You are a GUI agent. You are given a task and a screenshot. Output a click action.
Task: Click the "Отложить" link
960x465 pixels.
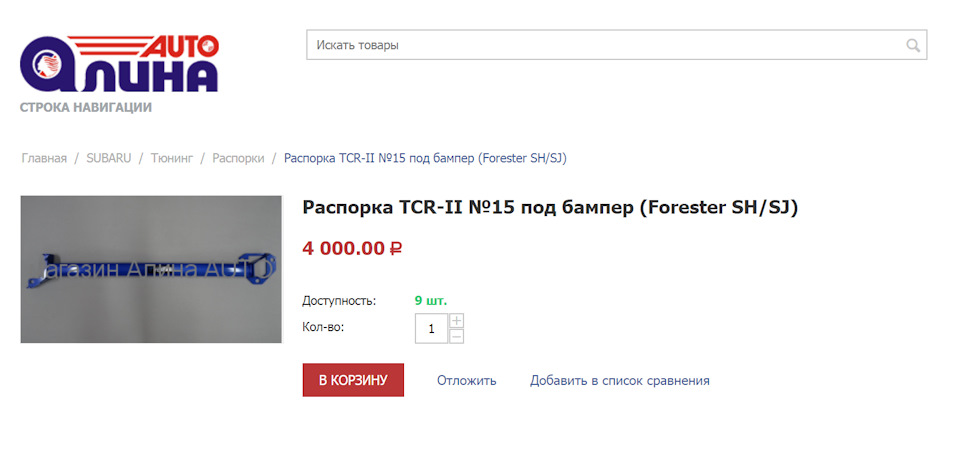click(466, 380)
